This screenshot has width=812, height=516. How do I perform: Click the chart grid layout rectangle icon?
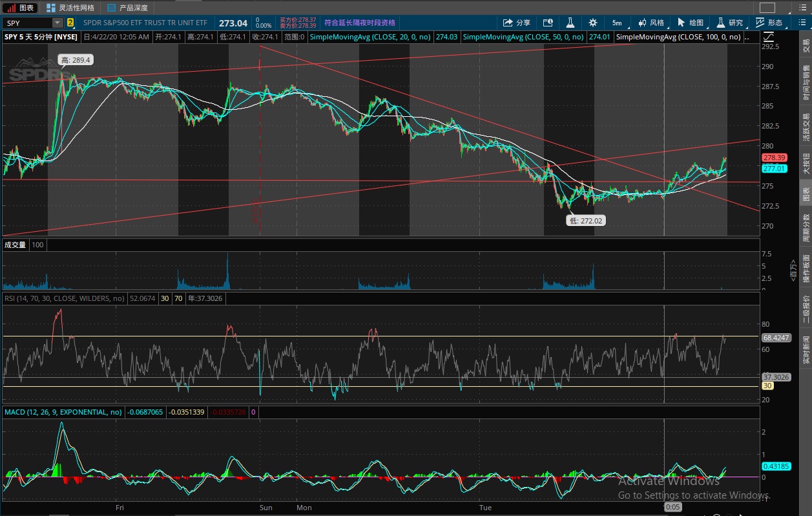[767, 8]
